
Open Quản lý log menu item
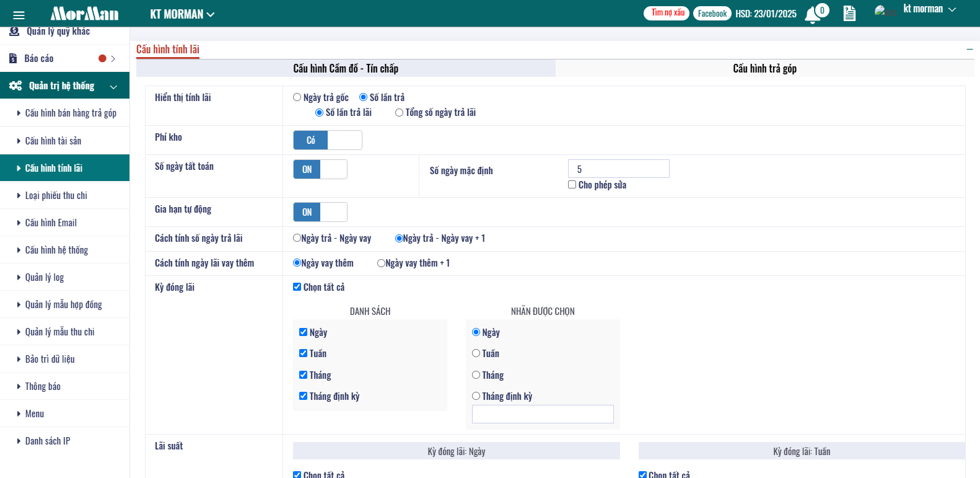tap(65, 277)
